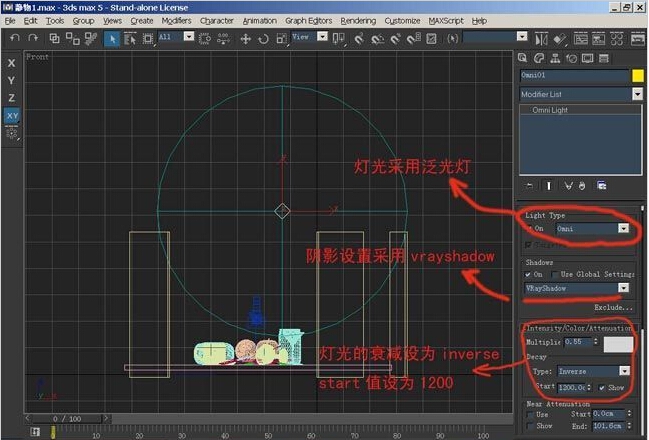This screenshot has width=649, height=440.
Task: Toggle the Percent Snap icon
Action: [x=396, y=39]
